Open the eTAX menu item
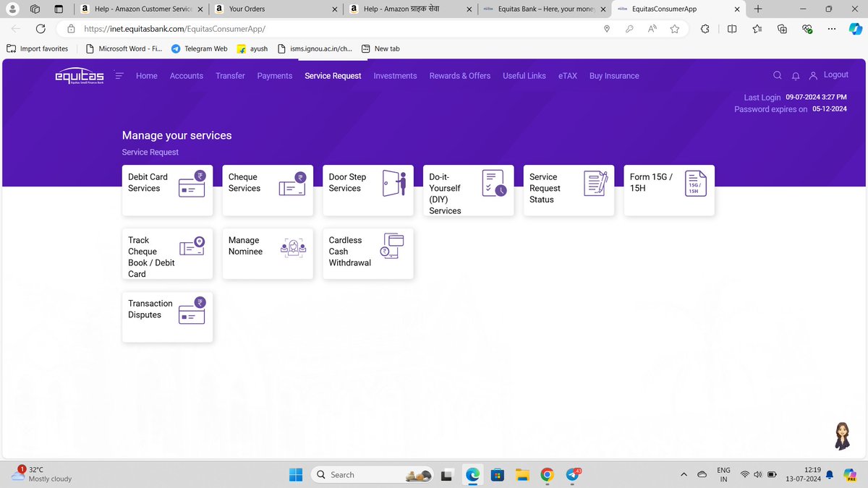 pyautogui.click(x=568, y=76)
